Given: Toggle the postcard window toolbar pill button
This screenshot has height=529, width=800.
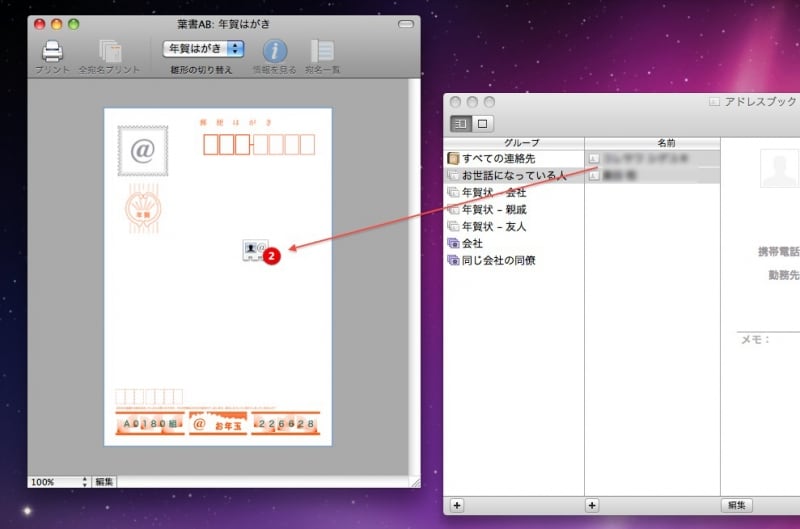Looking at the screenshot, I should (404, 23).
